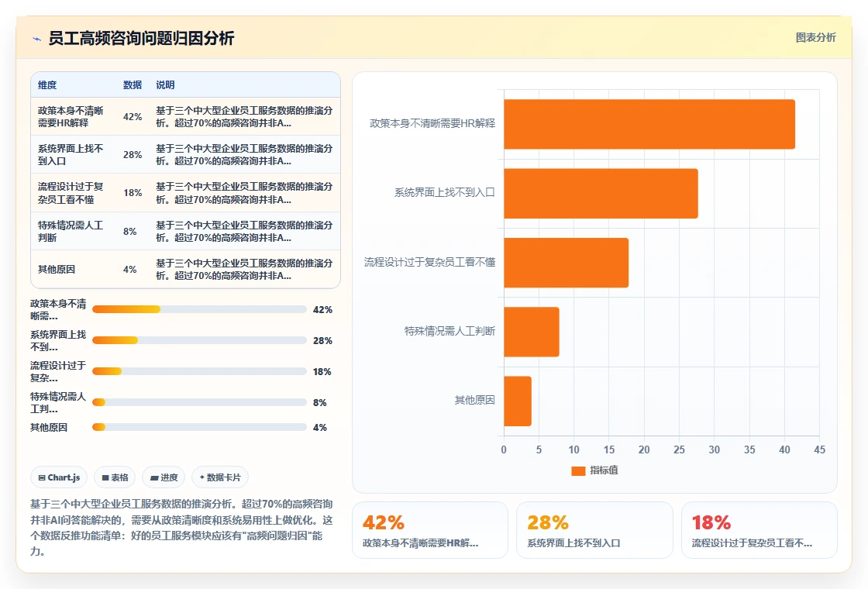This screenshot has height=589, width=868.
Task: Click the 说明 column header
Action: point(165,84)
